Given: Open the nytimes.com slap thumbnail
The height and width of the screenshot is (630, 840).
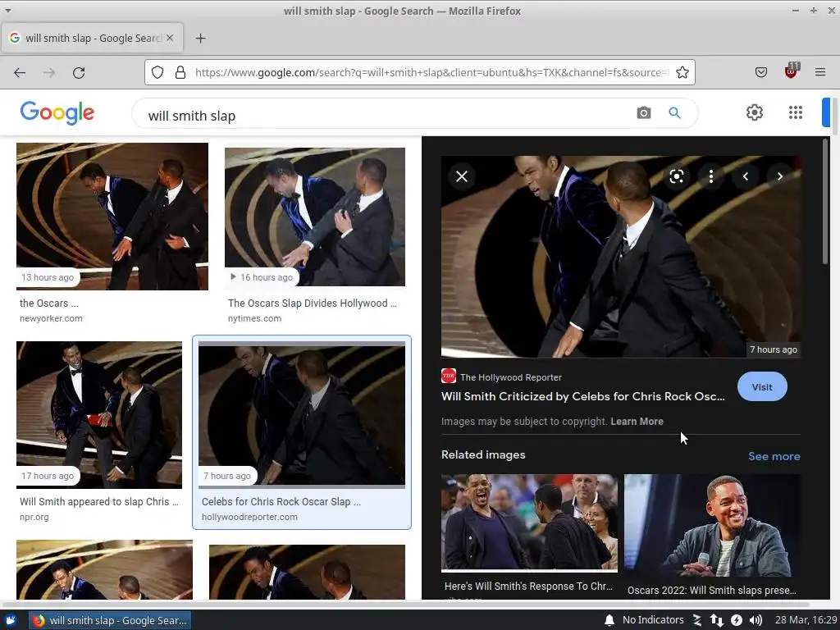Looking at the screenshot, I should click(x=315, y=217).
